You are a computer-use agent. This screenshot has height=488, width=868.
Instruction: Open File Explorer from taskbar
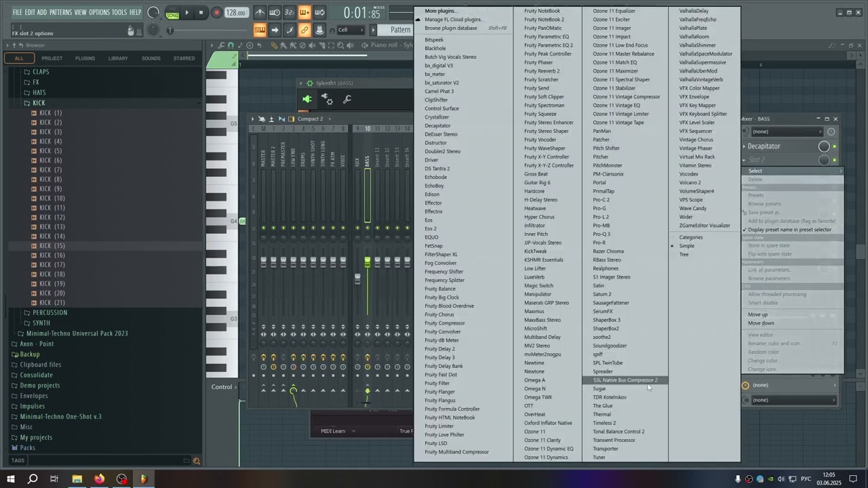pyautogui.click(x=77, y=479)
